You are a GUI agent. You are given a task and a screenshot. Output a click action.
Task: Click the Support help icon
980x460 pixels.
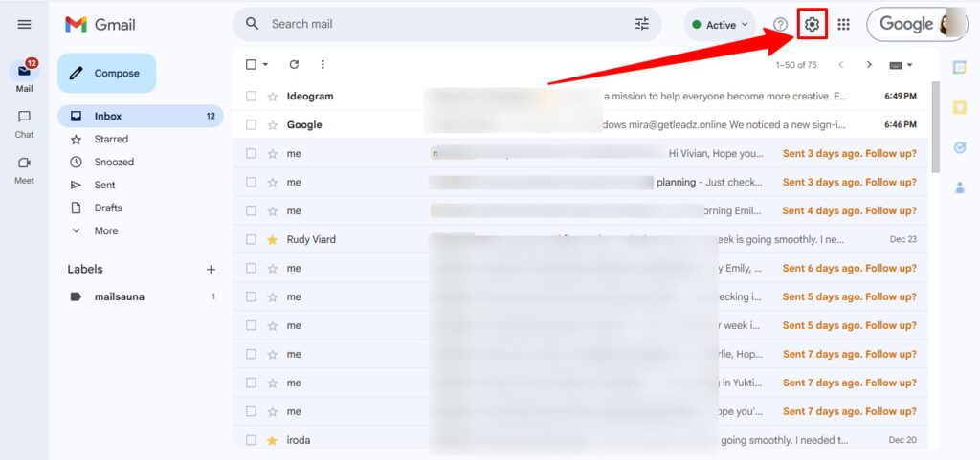pos(780,25)
